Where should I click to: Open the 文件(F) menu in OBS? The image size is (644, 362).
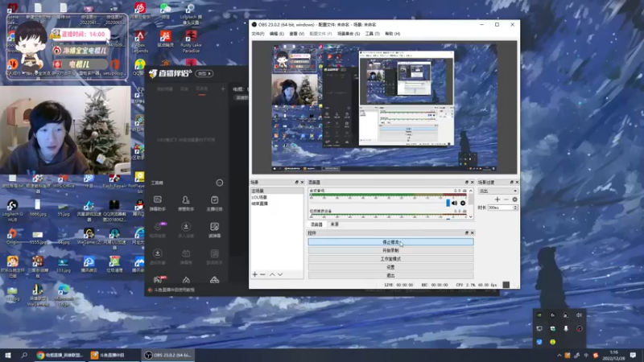point(258,34)
